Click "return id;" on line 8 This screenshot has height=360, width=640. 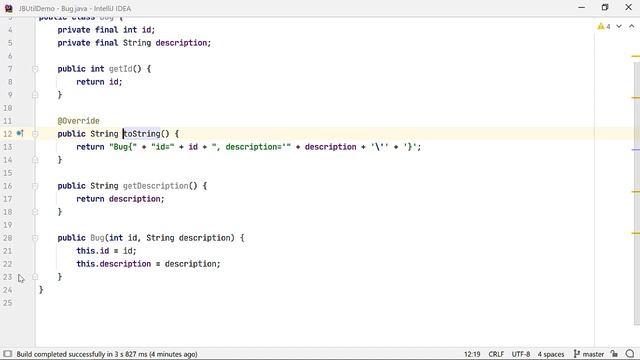click(x=99, y=82)
